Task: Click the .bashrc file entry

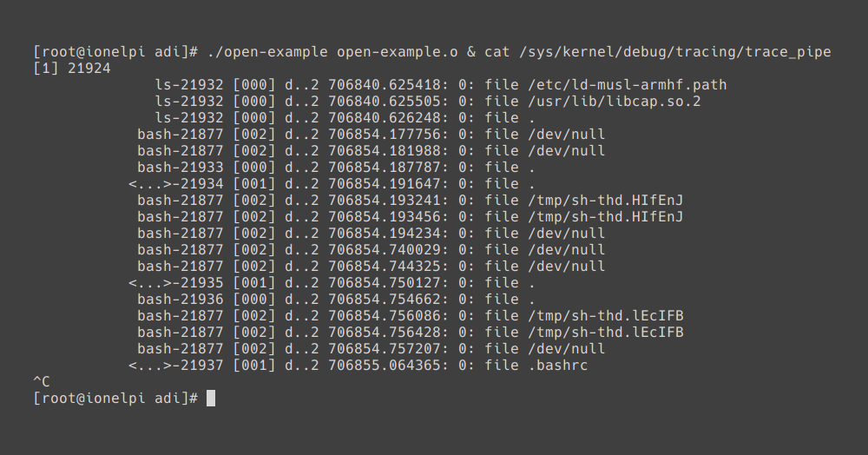Action: 558,366
